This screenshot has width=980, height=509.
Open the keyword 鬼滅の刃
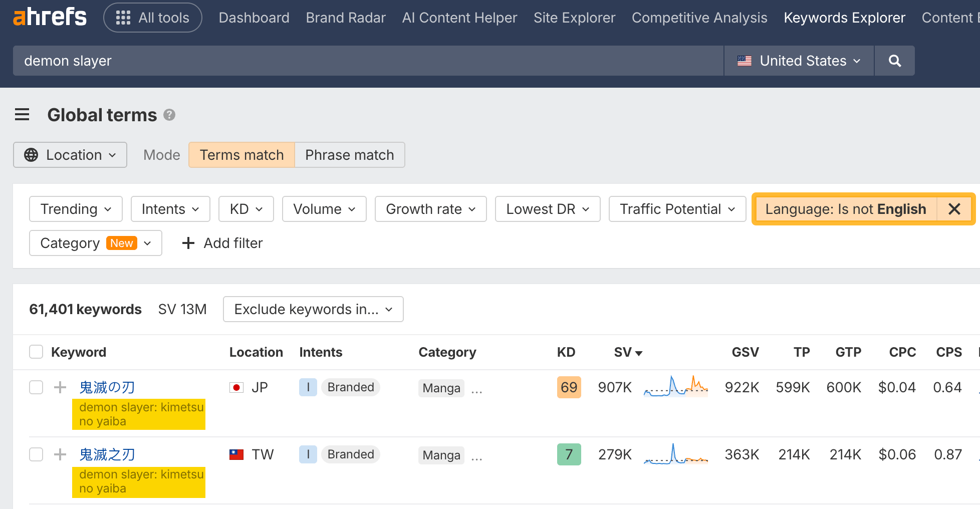point(106,387)
